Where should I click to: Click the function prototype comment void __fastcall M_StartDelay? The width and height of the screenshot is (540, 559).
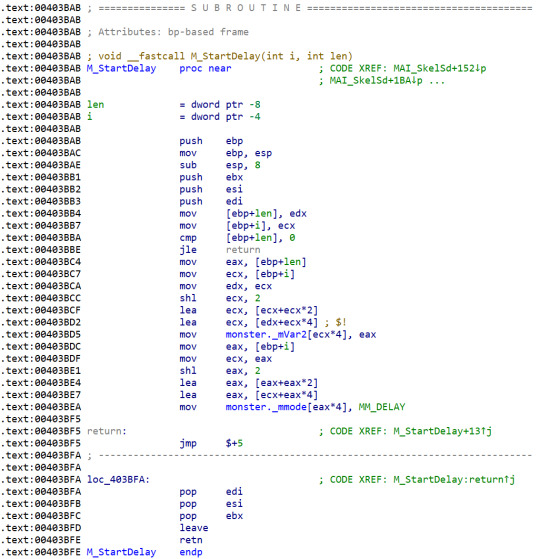coord(220,56)
